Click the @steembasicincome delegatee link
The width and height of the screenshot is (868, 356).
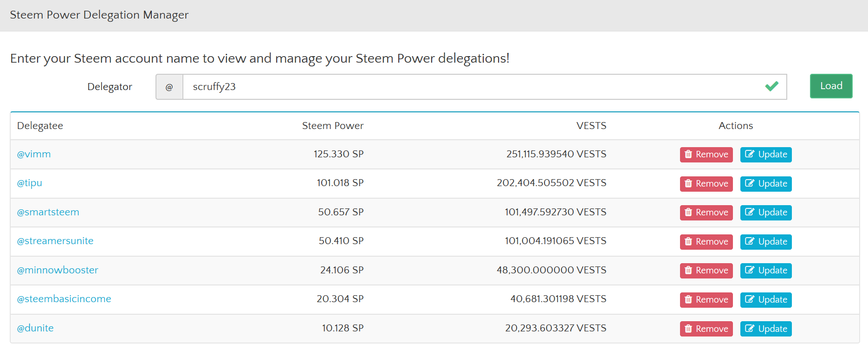click(64, 299)
